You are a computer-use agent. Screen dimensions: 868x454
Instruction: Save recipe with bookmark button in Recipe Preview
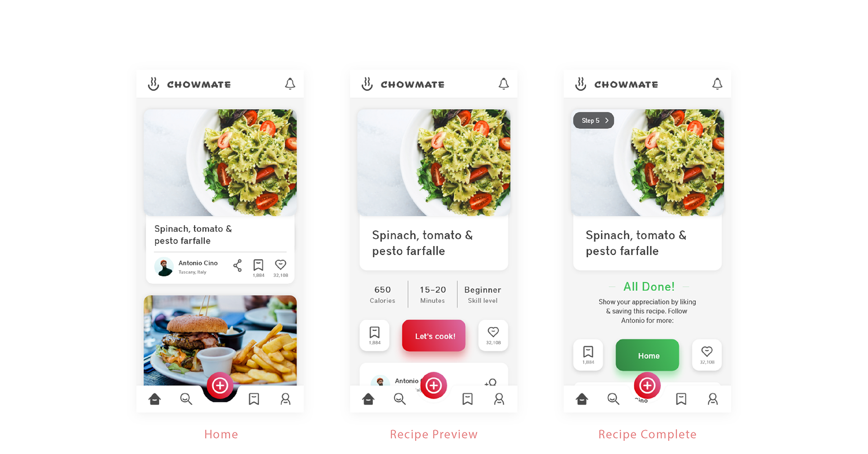click(x=374, y=336)
